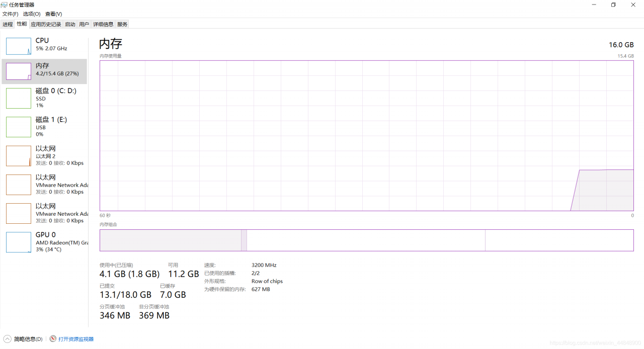Switch to the 用户 tab
This screenshot has width=644, height=349.
click(x=84, y=24)
